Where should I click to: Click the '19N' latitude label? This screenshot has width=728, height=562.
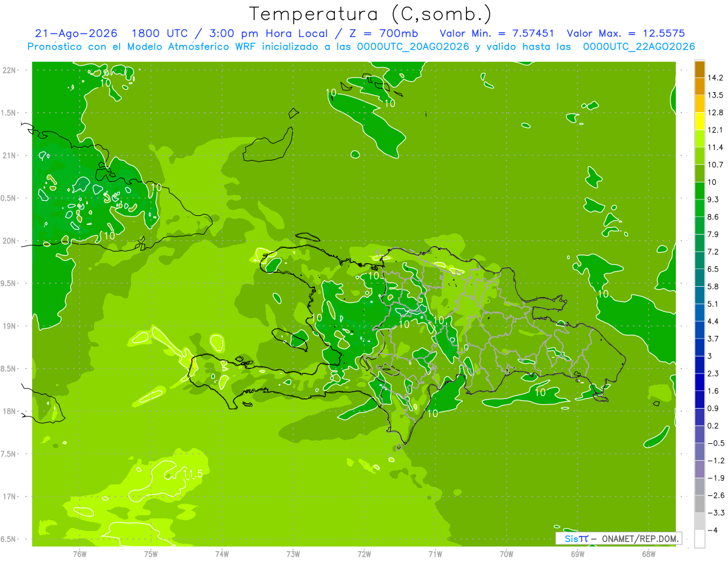pyautogui.click(x=10, y=326)
